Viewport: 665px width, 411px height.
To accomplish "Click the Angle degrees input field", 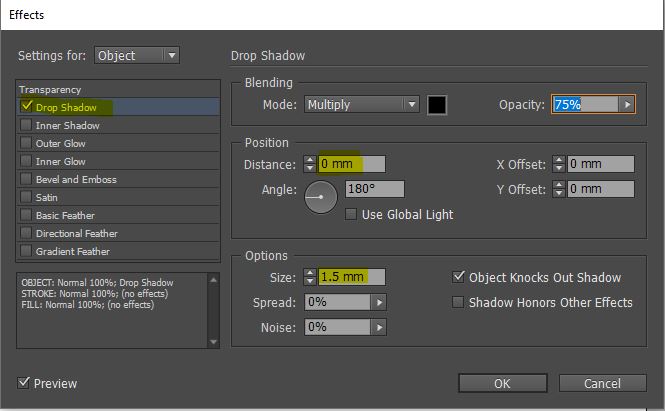I will coord(374,188).
